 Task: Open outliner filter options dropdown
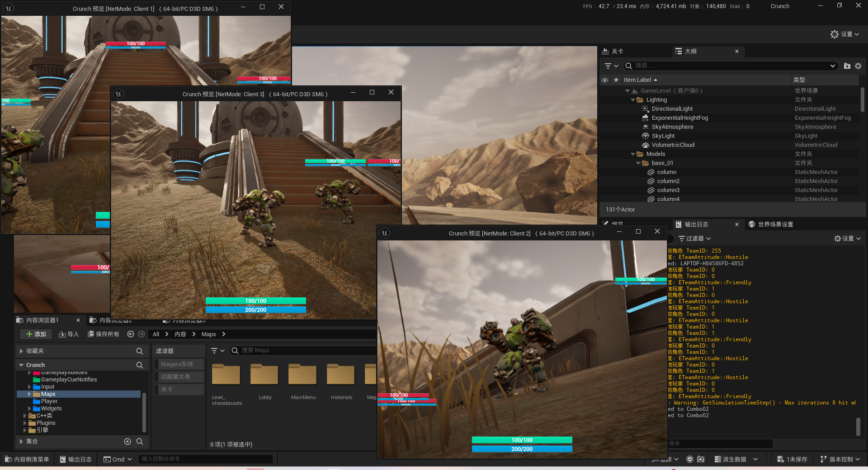(x=611, y=66)
